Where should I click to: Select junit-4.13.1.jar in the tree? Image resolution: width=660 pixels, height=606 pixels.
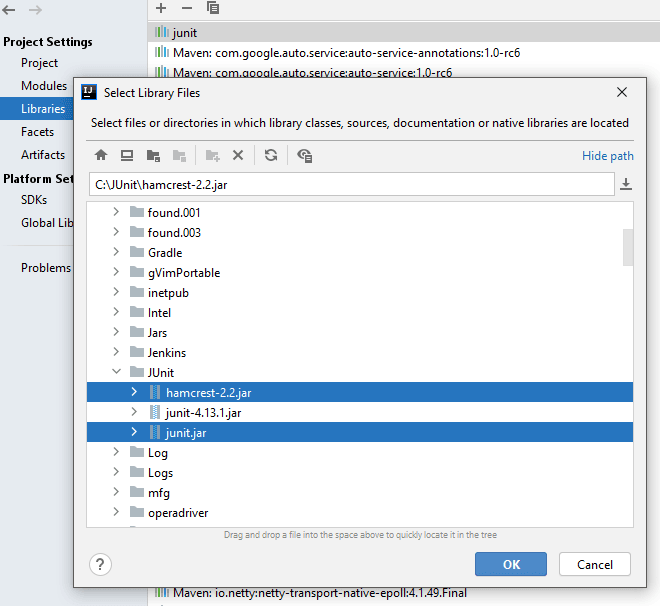tap(203, 412)
